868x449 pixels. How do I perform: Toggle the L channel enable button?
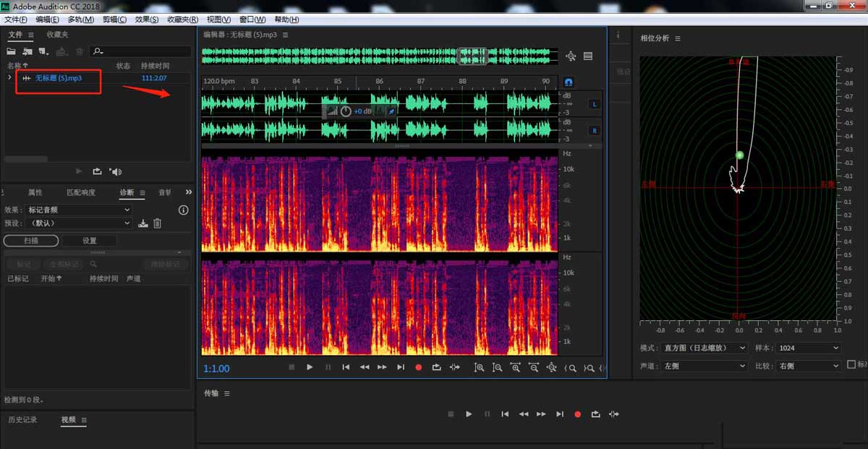[x=595, y=104]
